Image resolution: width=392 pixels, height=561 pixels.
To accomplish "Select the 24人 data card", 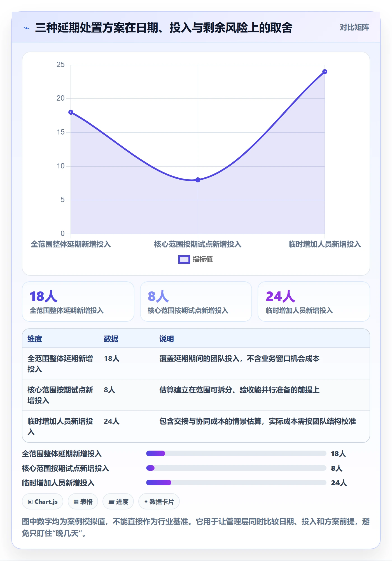I will click(x=314, y=302).
